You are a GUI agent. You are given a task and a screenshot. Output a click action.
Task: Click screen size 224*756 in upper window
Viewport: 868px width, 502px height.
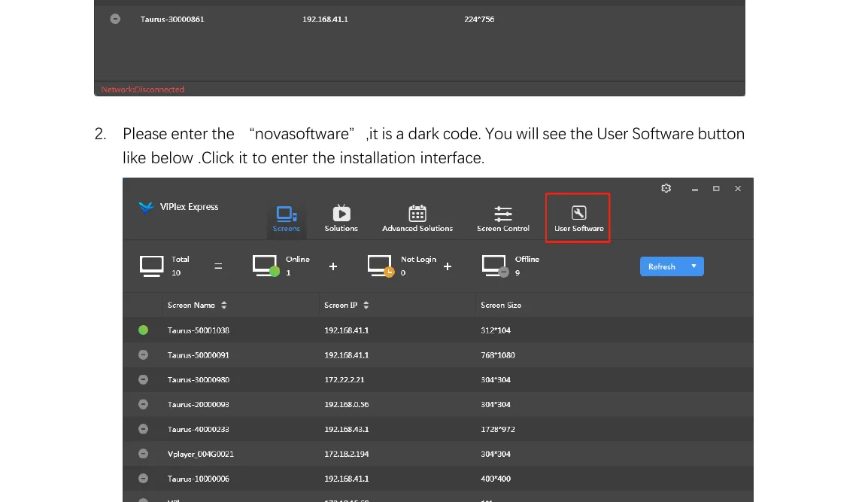point(479,20)
